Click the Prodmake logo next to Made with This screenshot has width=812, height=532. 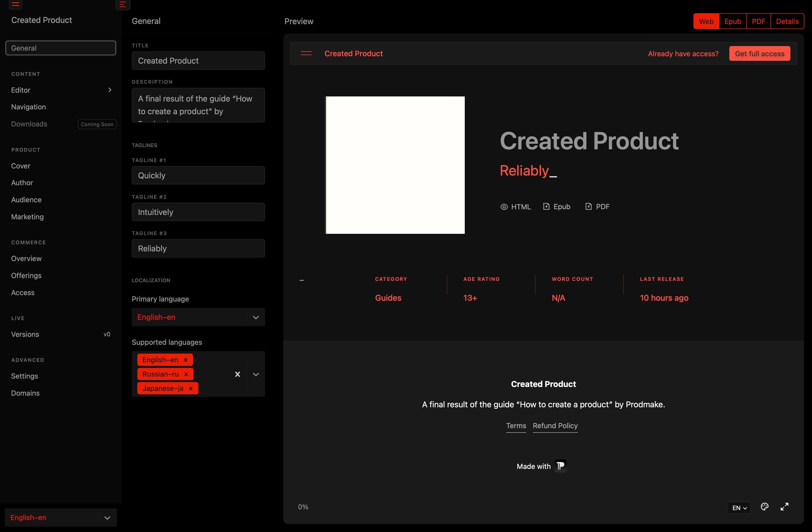tap(560, 466)
